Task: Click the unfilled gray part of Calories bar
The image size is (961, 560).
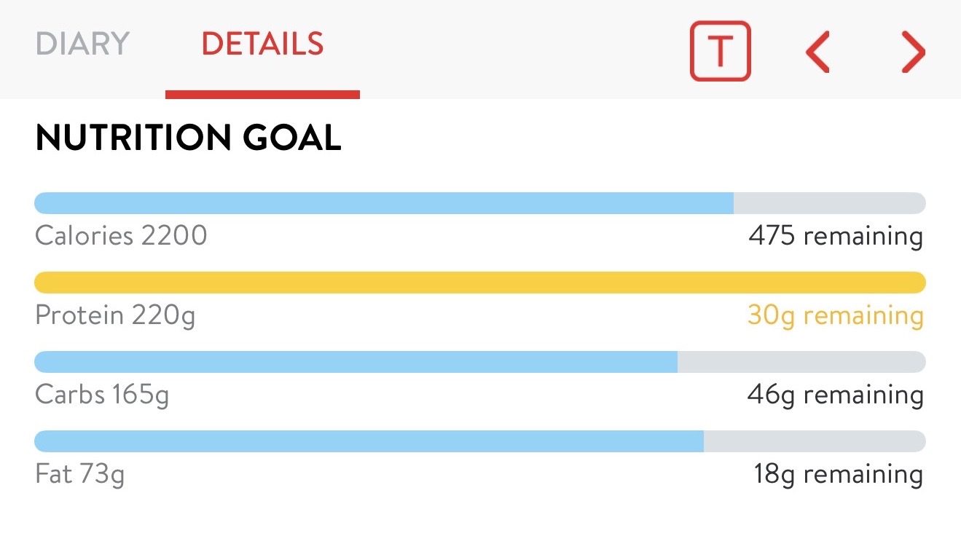Action: (829, 203)
